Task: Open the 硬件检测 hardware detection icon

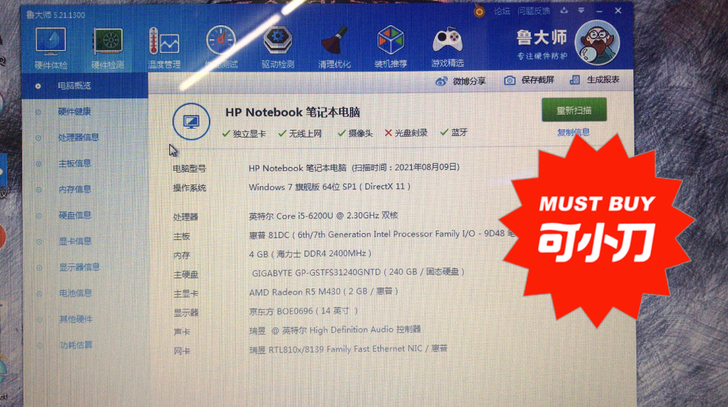Action: coord(107,41)
